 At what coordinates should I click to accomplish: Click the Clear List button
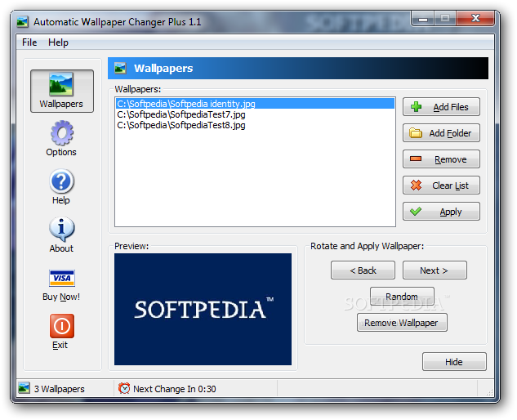pyautogui.click(x=441, y=185)
